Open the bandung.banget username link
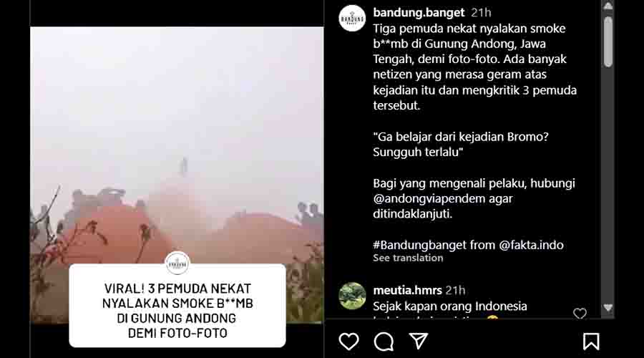 pos(419,13)
